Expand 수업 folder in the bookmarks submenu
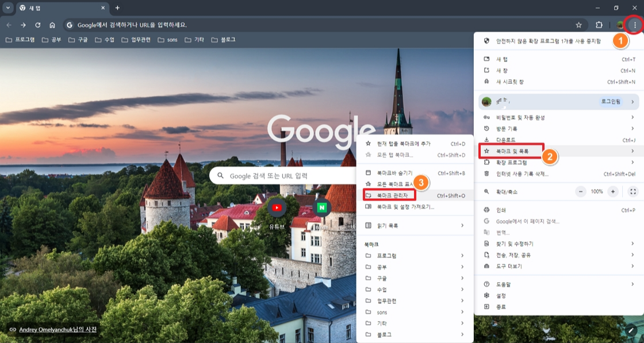 tap(415, 289)
